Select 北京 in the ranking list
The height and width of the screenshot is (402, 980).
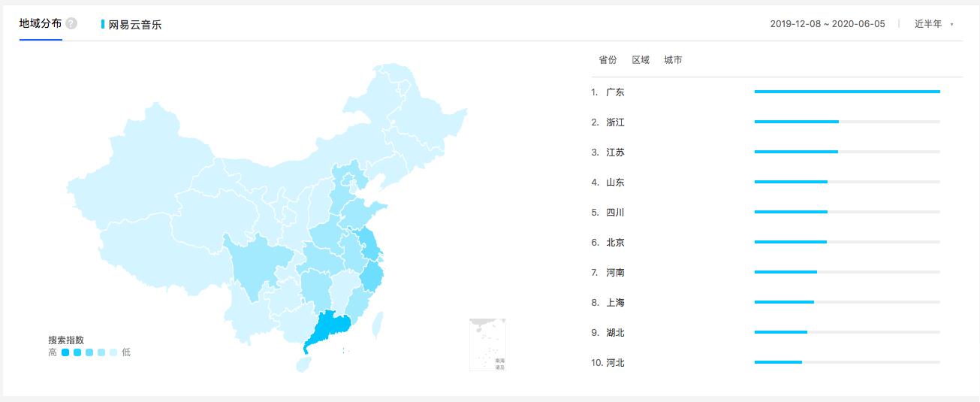click(x=615, y=242)
